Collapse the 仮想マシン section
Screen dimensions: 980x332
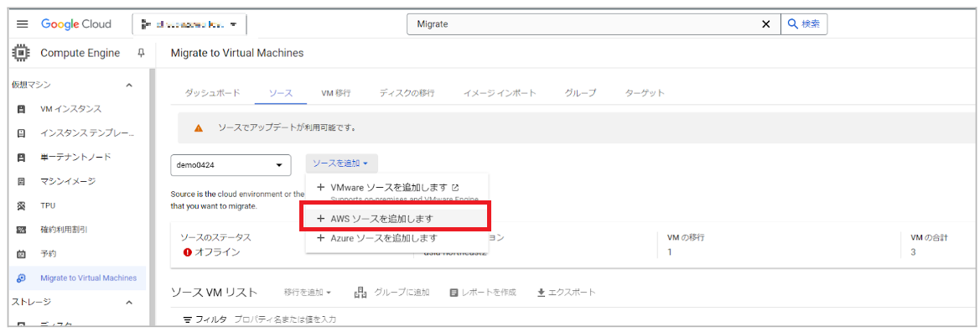coord(129,85)
